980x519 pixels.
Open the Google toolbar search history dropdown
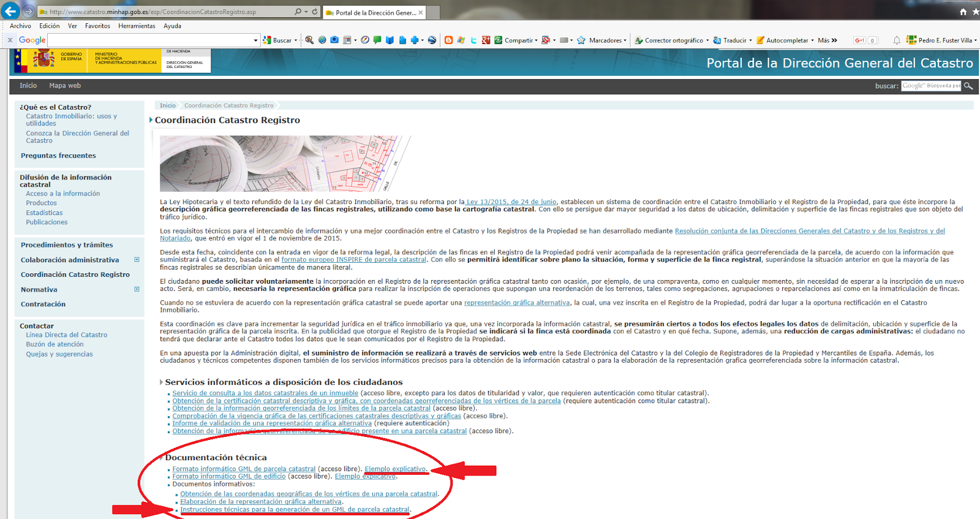click(x=256, y=40)
